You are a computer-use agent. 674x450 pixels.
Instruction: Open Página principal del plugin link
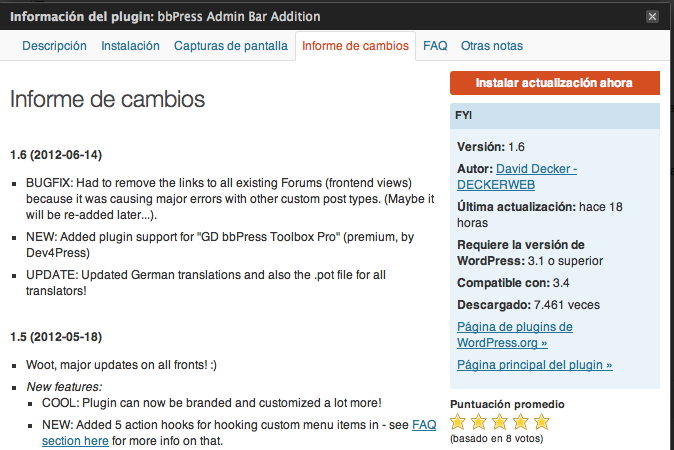534,365
